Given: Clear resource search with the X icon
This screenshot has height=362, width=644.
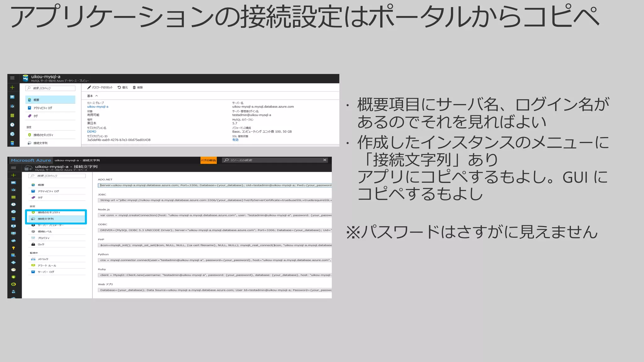Looking at the screenshot, I should [x=325, y=160].
